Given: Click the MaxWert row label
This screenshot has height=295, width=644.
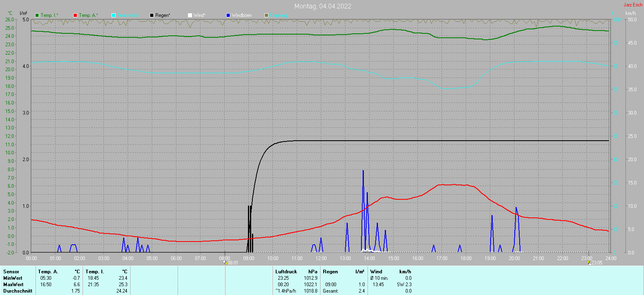Looking at the screenshot, I should (13, 285).
